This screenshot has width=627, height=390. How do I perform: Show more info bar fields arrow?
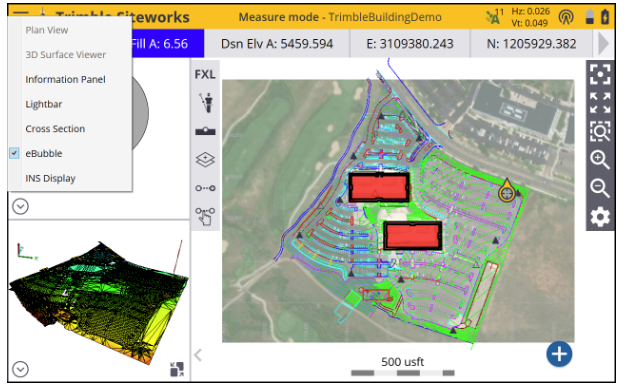[603, 44]
